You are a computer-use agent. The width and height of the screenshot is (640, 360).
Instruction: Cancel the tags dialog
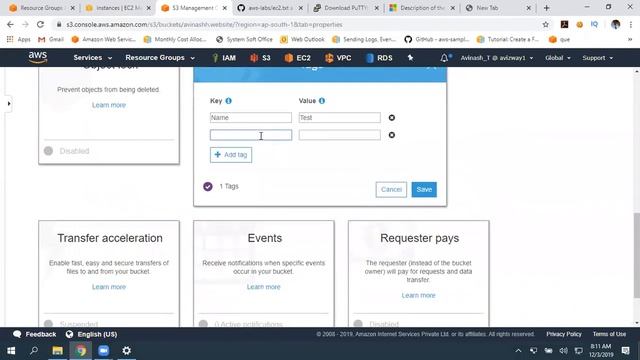[x=391, y=189]
